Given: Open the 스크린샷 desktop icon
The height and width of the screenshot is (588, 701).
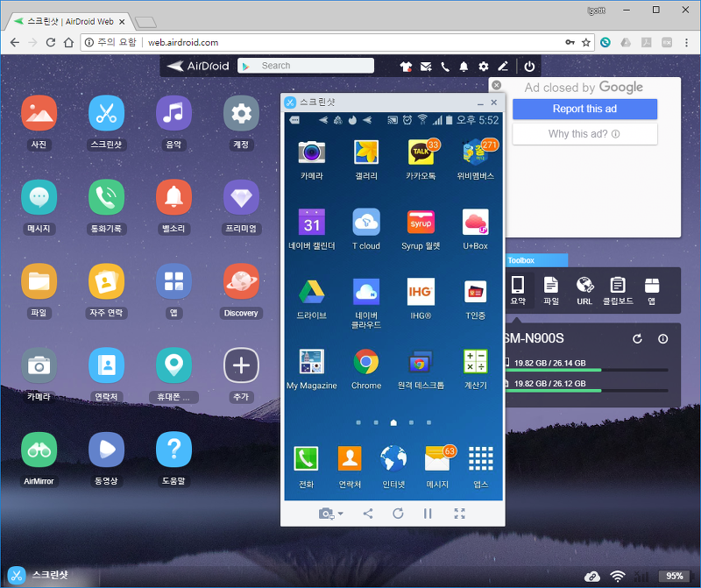Looking at the screenshot, I should coord(106,113).
